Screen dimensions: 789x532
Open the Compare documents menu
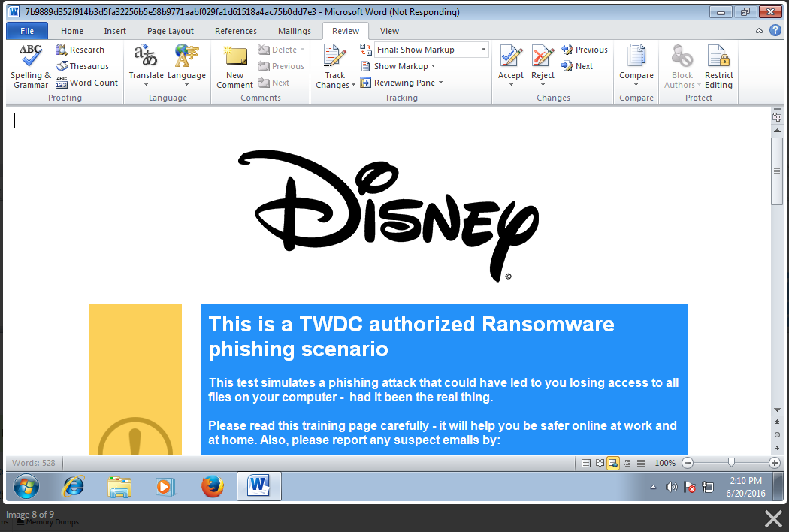636,66
